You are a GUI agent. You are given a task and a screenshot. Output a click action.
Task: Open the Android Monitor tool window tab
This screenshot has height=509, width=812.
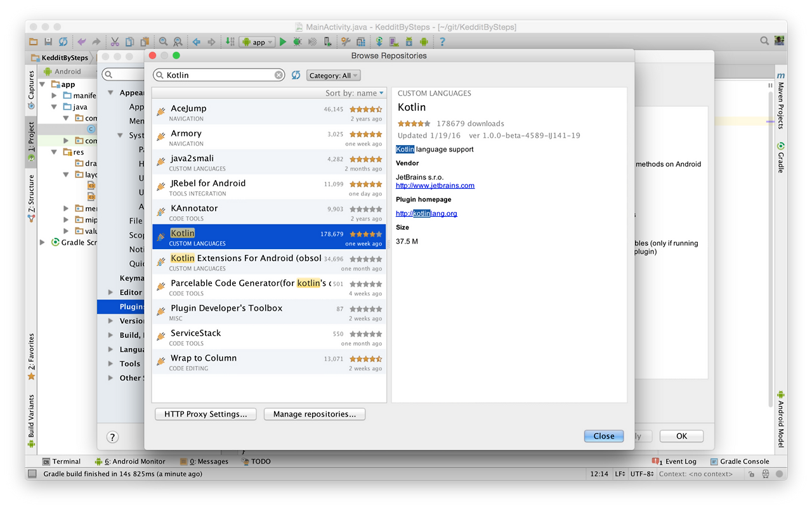[130, 461]
